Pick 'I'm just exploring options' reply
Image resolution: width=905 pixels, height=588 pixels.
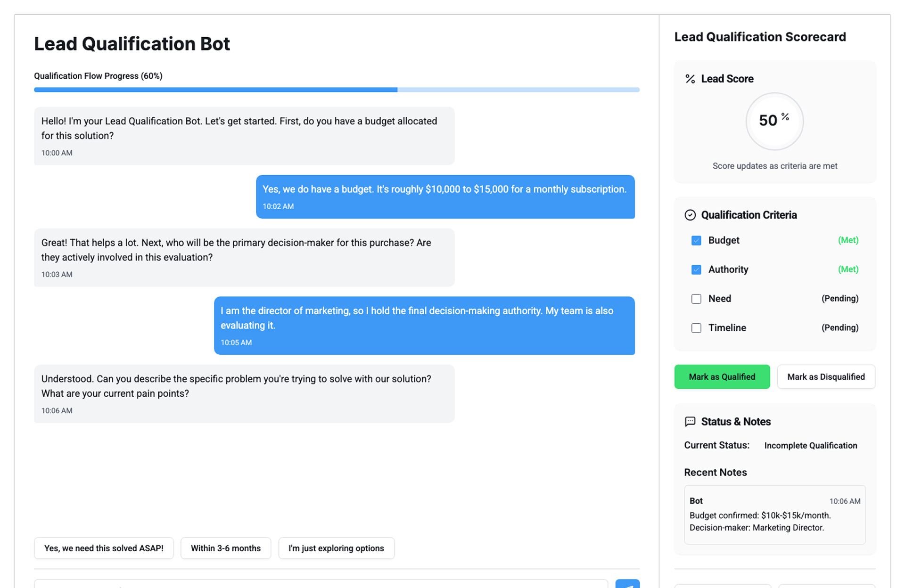(336, 548)
